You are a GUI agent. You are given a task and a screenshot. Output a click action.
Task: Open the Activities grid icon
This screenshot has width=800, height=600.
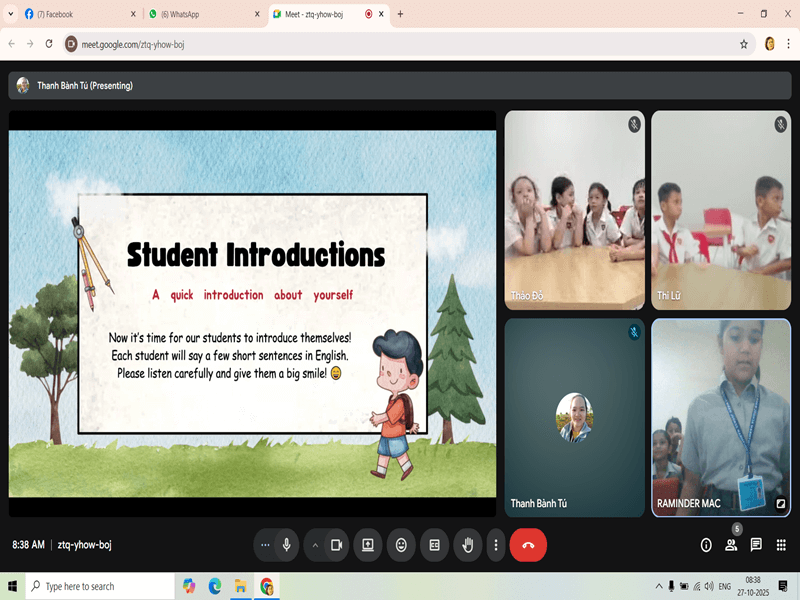tap(781, 545)
